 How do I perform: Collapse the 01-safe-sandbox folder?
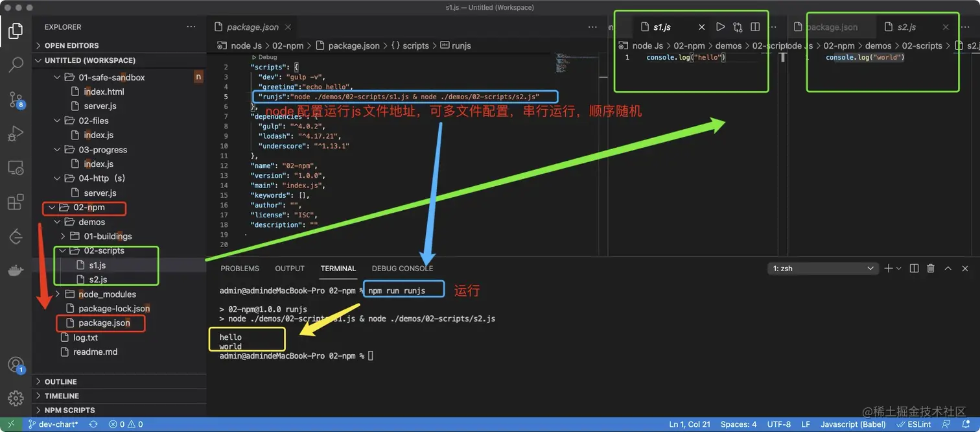point(112,77)
